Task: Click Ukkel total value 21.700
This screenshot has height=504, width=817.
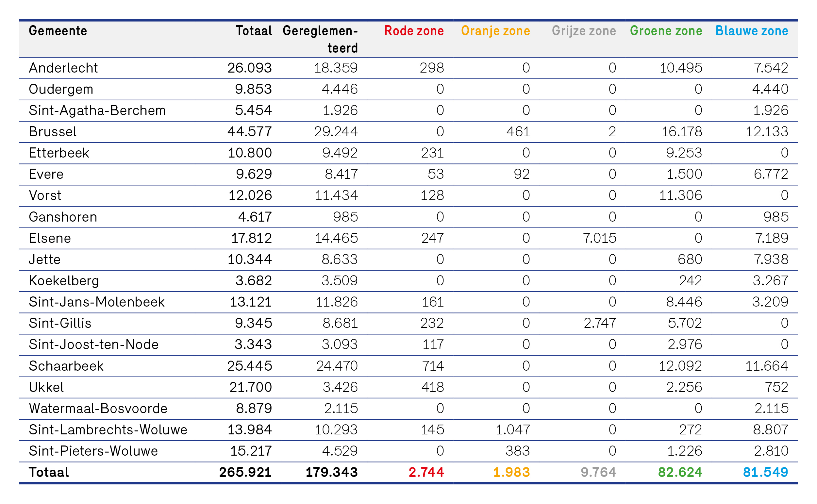Action: point(251,387)
